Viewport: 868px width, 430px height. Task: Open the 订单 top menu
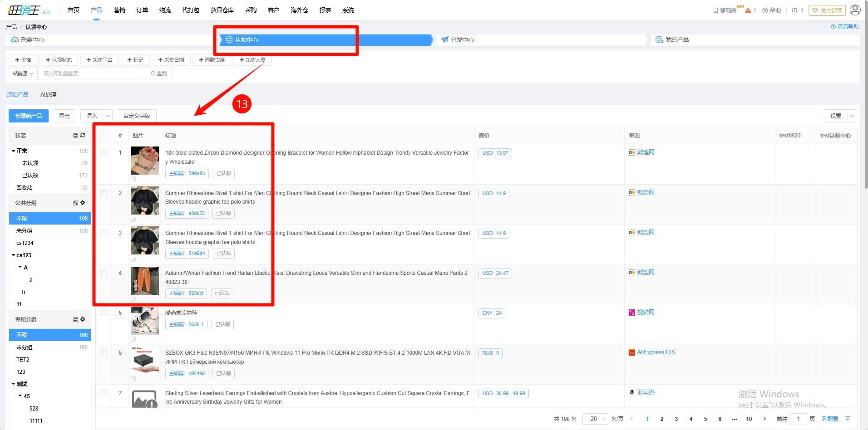[142, 10]
